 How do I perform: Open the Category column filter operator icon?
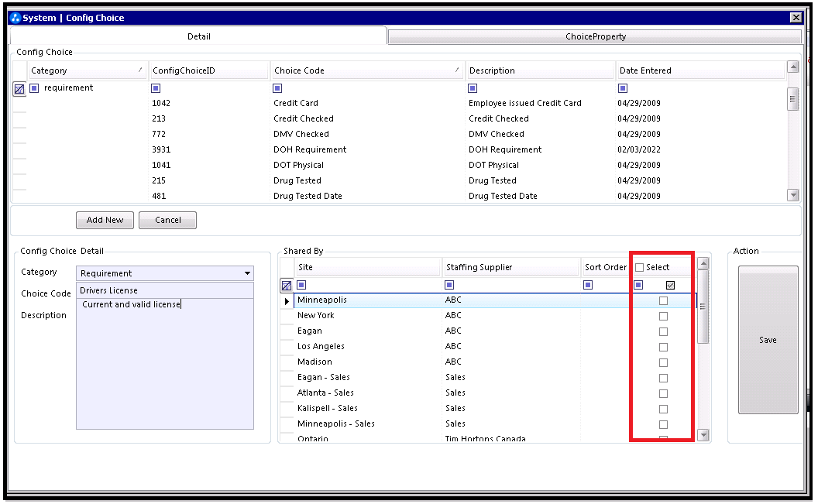tap(34, 88)
